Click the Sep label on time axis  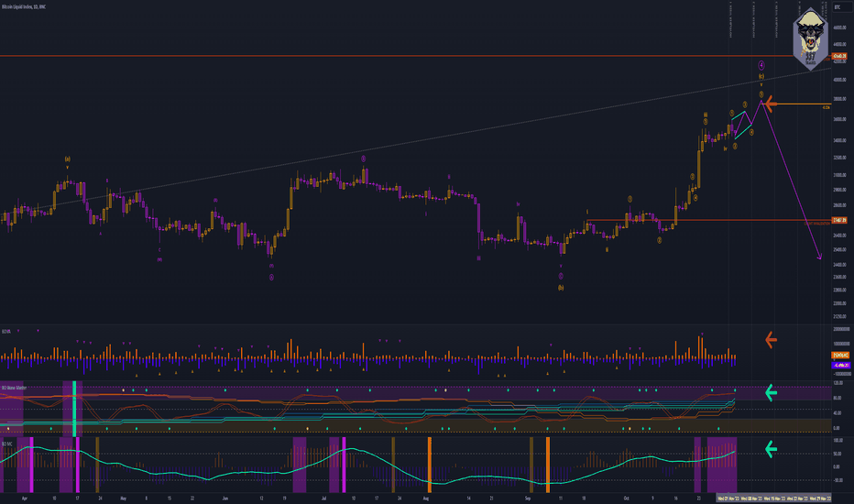click(527, 498)
